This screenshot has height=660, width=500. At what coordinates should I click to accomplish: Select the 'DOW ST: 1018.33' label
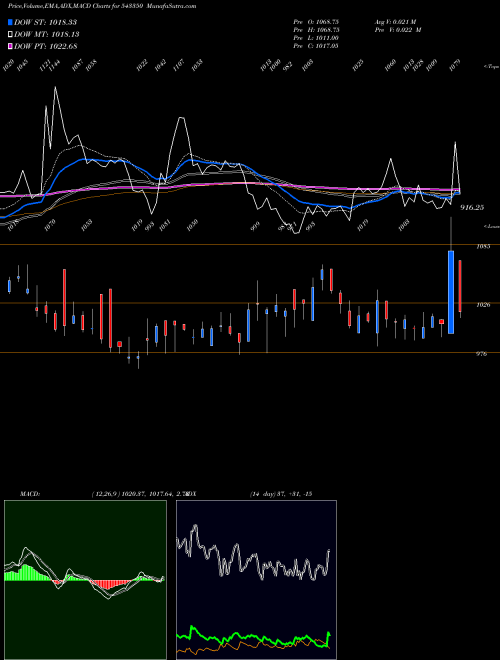click(x=45, y=22)
